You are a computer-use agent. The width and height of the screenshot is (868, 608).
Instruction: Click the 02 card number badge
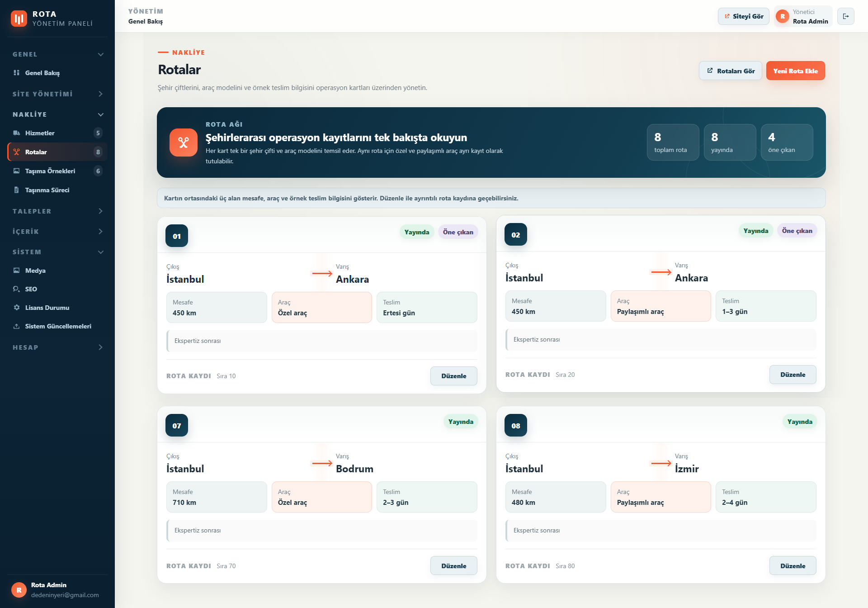(516, 234)
